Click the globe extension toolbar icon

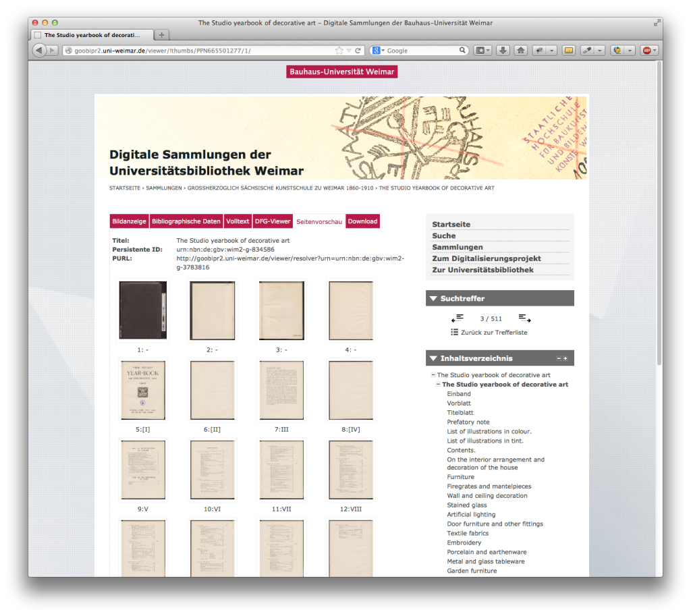[x=617, y=50]
